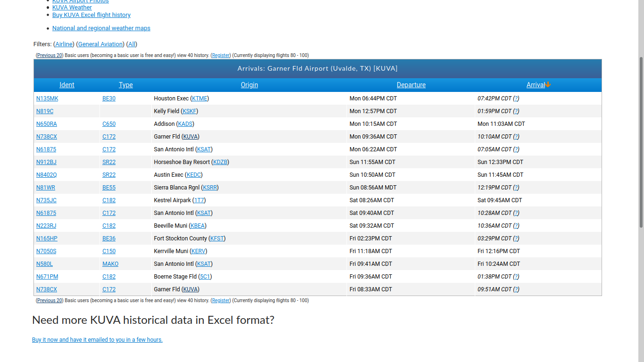Open flight N735JC
Viewport: 644px width, 362px height.
point(46,200)
